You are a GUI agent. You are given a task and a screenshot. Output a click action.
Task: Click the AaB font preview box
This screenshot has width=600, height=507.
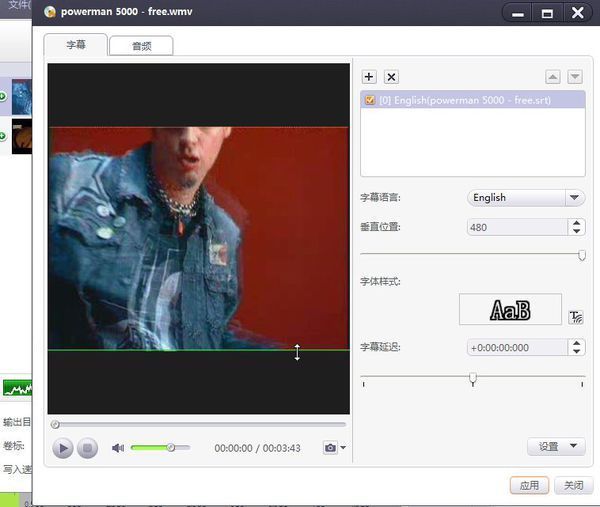(510, 309)
